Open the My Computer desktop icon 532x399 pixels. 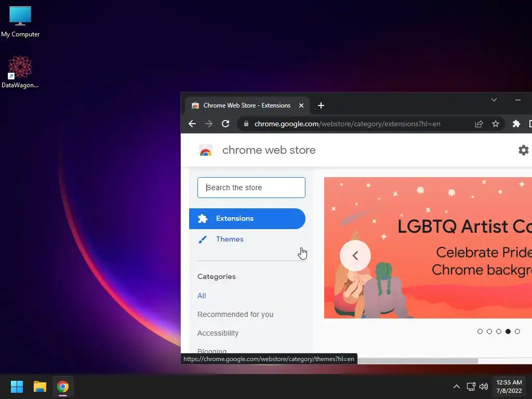[20, 21]
